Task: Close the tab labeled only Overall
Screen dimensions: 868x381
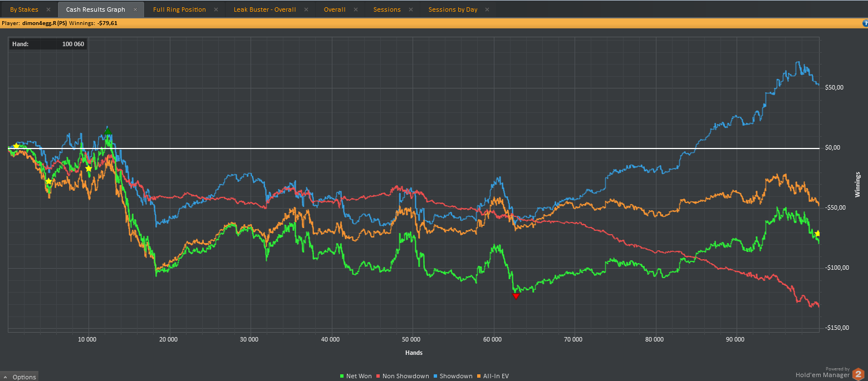Action: click(356, 9)
